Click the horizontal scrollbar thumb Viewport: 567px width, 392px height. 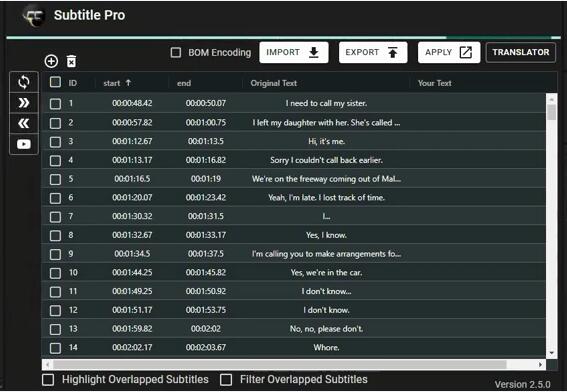coord(280,365)
